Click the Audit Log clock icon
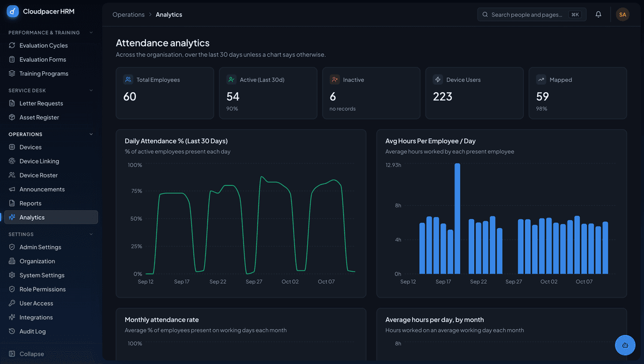 [12, 331]
